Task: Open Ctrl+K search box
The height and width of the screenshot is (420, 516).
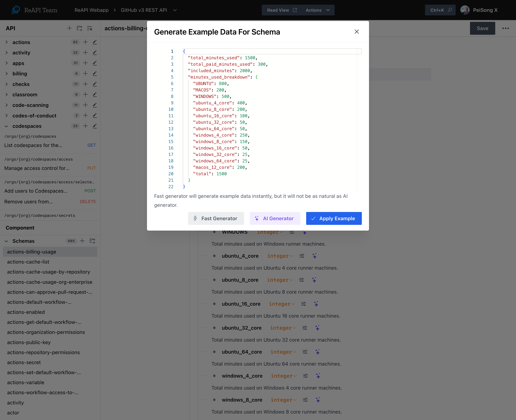Action: coord(440,10)
